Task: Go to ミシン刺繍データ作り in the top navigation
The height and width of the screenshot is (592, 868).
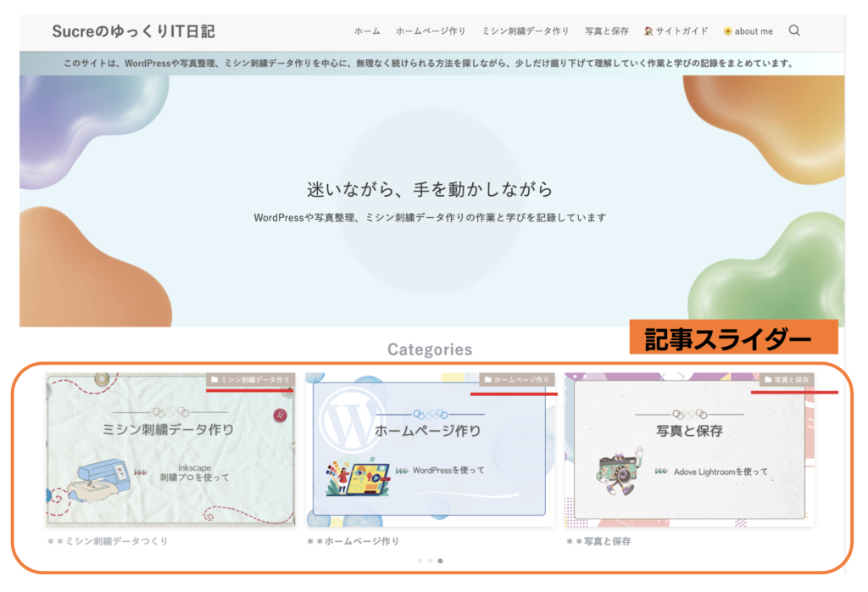Action: [526, 31]
